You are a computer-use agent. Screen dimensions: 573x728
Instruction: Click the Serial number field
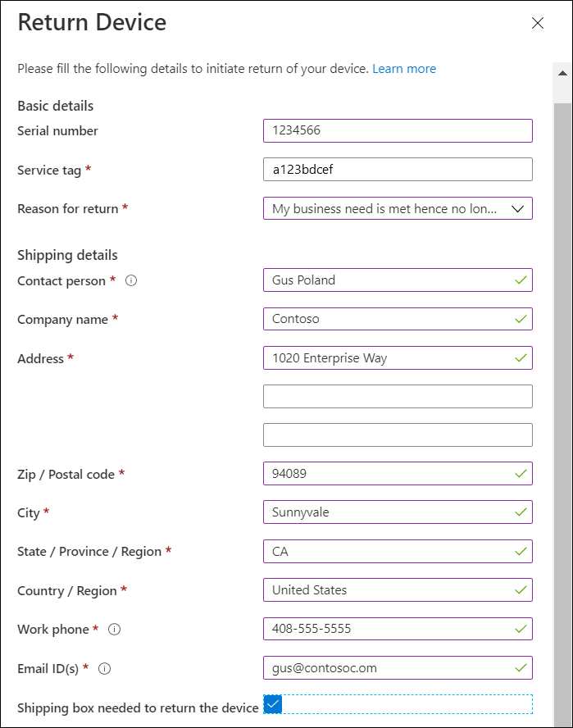pos(398,130)
